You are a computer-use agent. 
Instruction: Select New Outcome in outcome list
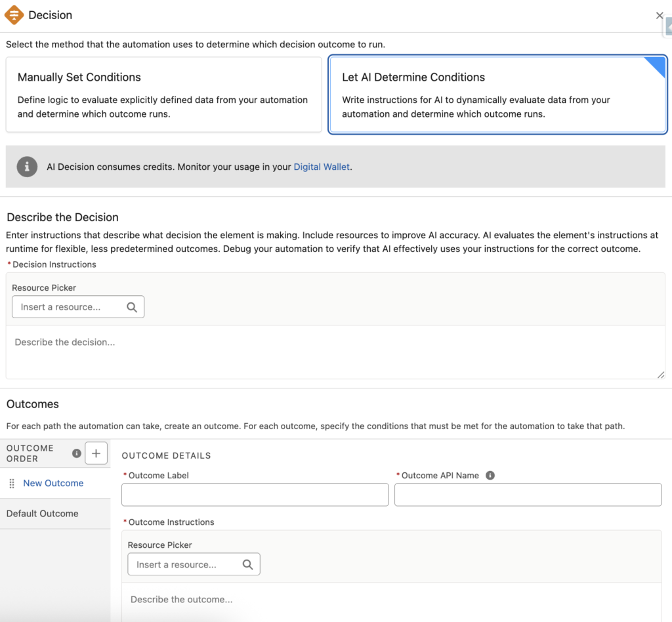[x=53, y=484]
